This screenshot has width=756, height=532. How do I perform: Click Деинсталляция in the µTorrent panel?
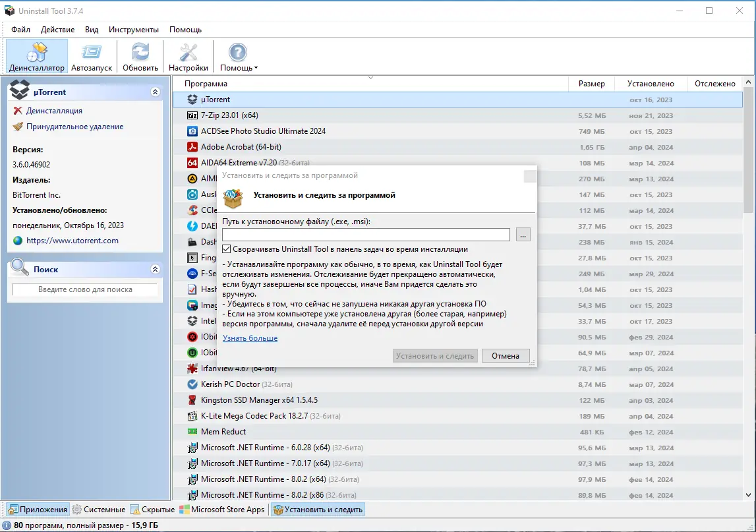54,111
